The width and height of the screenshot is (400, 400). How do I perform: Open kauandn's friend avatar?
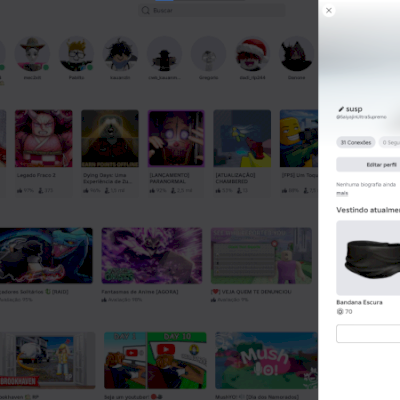(120, 54)
